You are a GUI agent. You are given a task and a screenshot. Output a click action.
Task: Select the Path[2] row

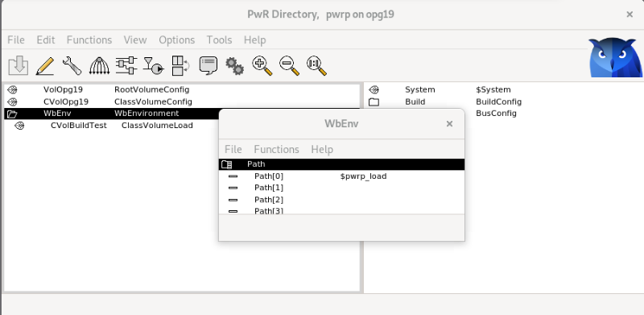[x=341, y=200]
